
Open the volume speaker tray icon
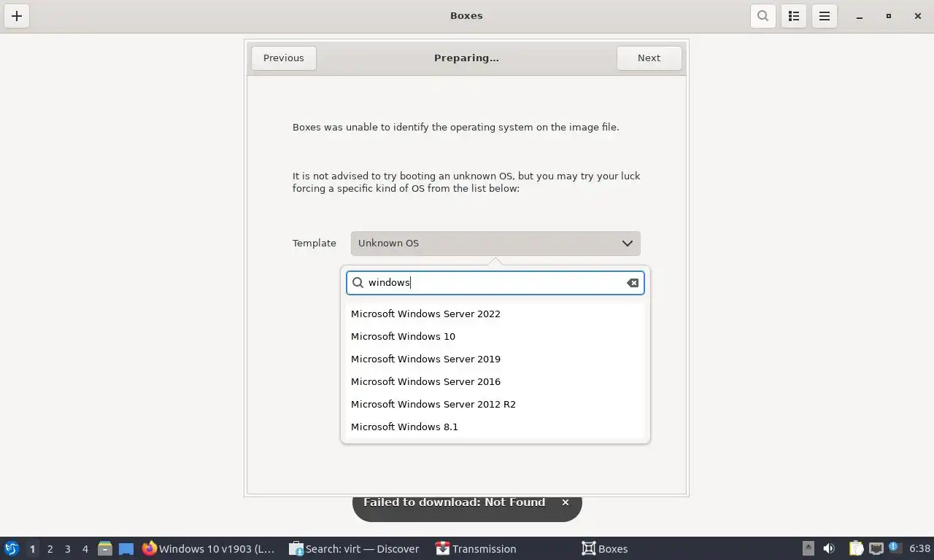coord(829,549)
